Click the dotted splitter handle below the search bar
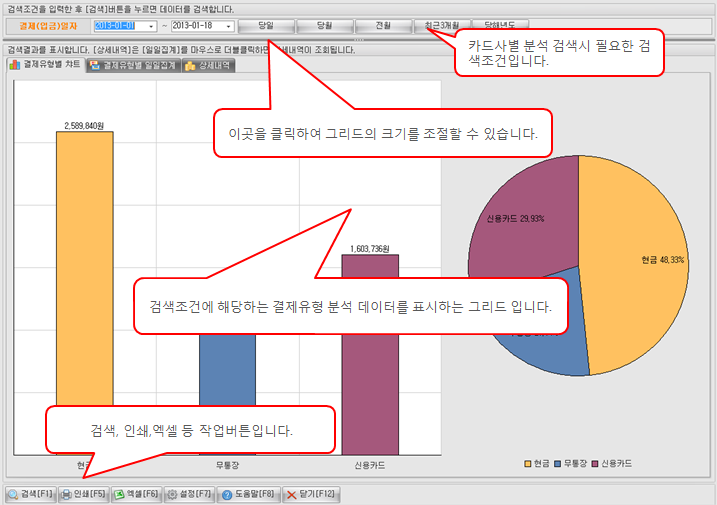The height and width of the screenshot is (505, 717). tap(359, 40)
